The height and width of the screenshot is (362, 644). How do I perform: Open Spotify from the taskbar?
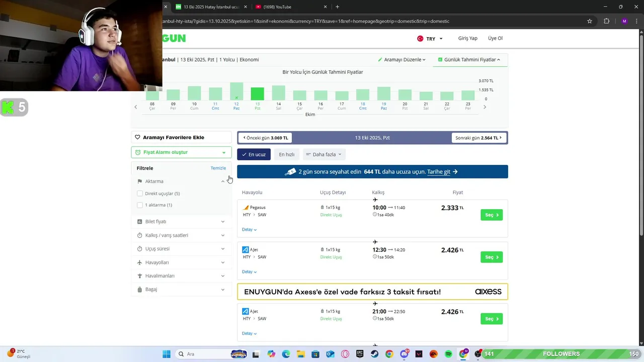(x=448, y=354)
